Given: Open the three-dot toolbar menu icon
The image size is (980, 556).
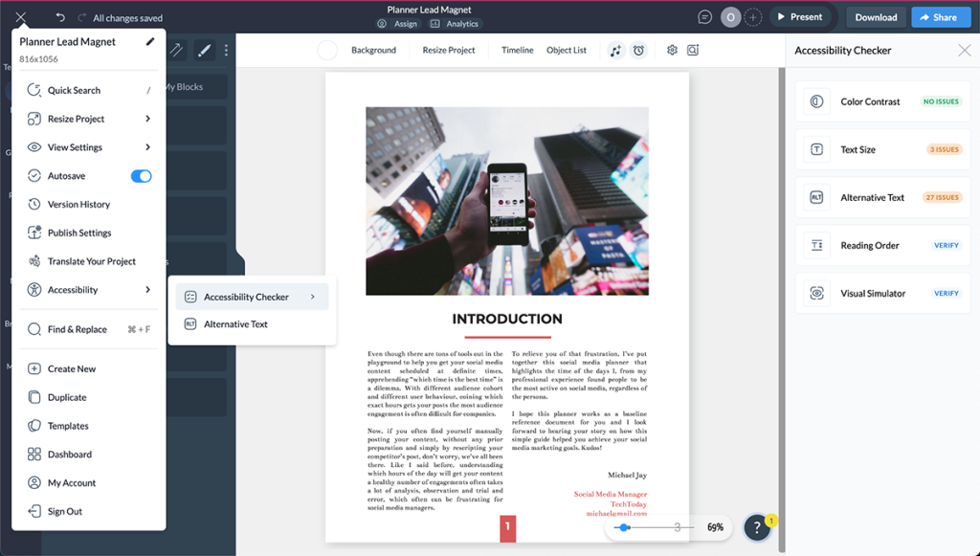Looking at the screenshot, I should tap(226, 49).
